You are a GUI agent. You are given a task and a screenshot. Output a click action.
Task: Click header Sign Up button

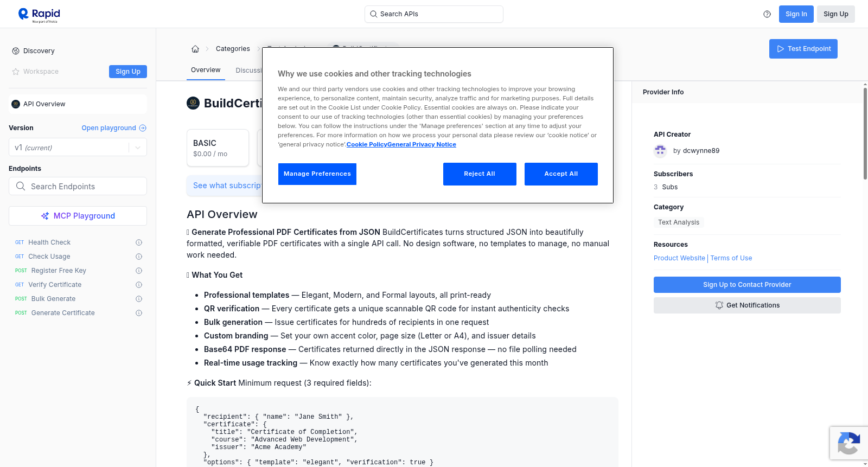(836, 14)
